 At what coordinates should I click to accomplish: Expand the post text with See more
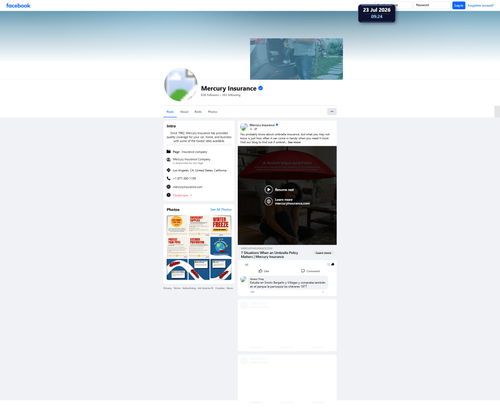coord(294,142)
